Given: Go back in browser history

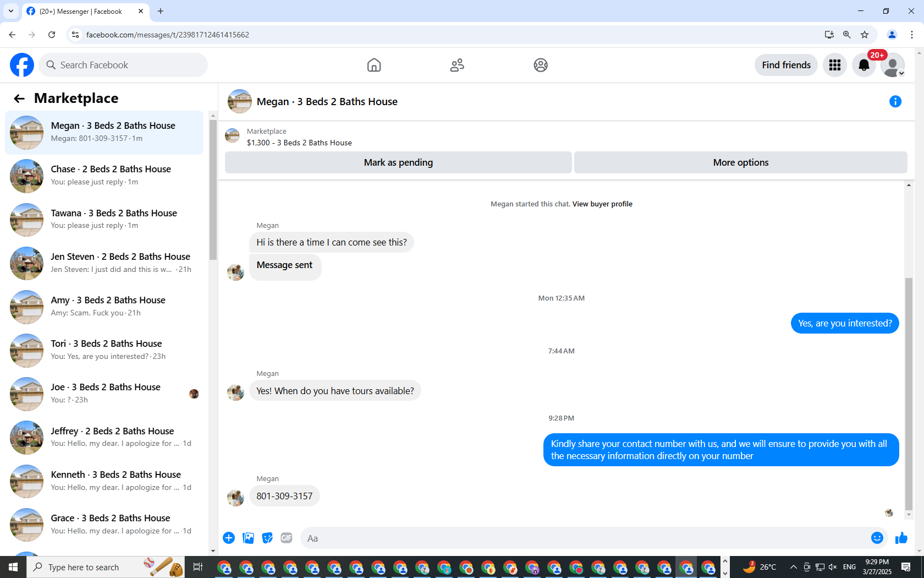Looking at the screenshot, I should [x=12, y=35].
